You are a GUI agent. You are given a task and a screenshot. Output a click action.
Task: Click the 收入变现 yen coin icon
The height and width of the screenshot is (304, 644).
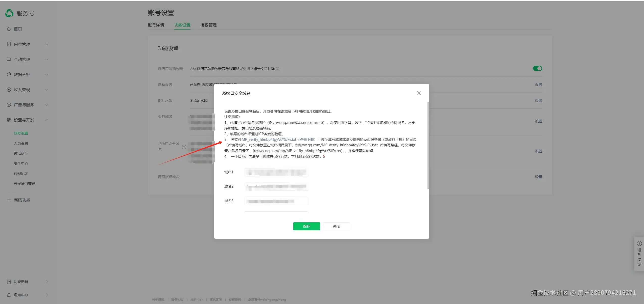[9, 90]
